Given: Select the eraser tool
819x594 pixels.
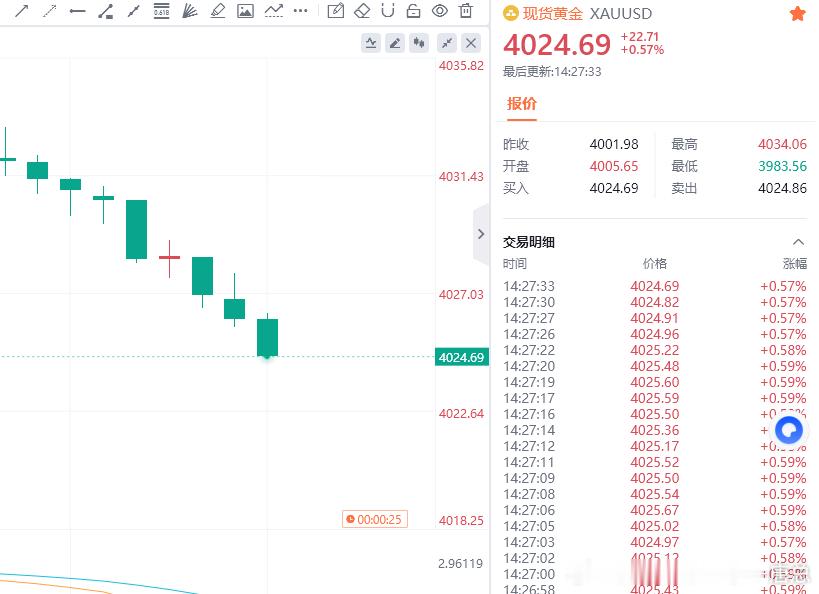Looking at the screenshot, I should point(361,11).
